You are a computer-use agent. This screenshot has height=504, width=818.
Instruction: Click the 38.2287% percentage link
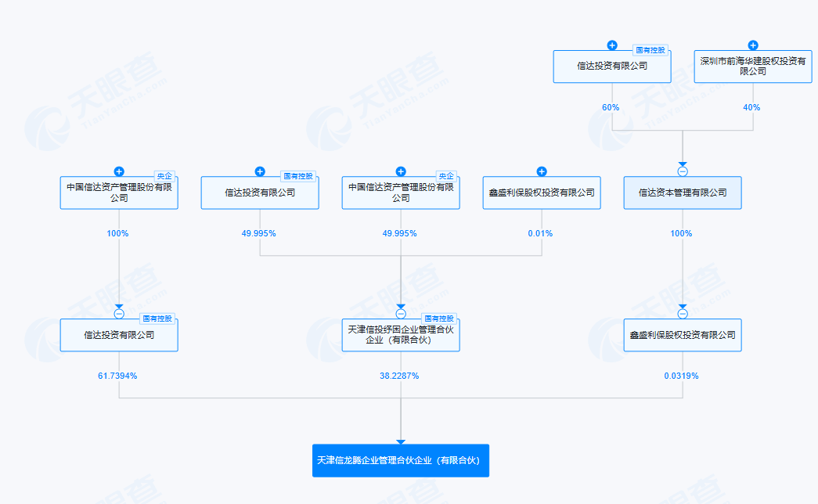click(x=400, y=376)
